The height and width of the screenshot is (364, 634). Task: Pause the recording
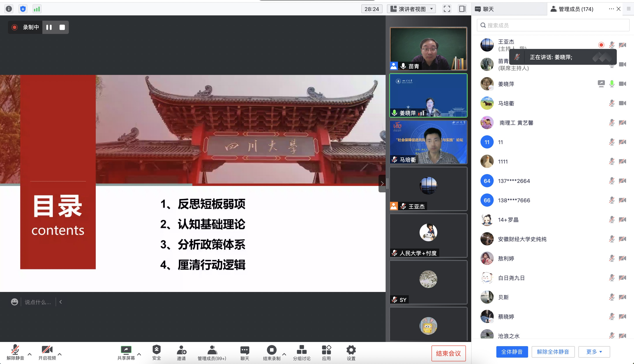[49, 27]
